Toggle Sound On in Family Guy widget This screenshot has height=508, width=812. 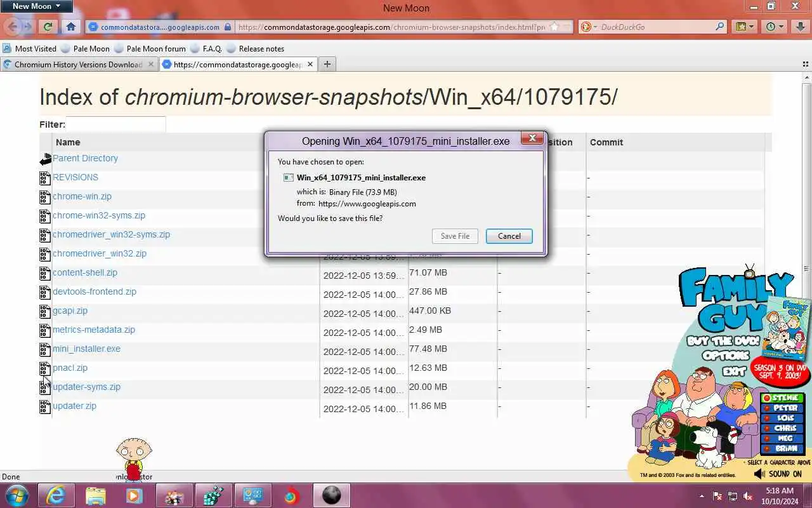pyautogui.click(x=778, y=474)
